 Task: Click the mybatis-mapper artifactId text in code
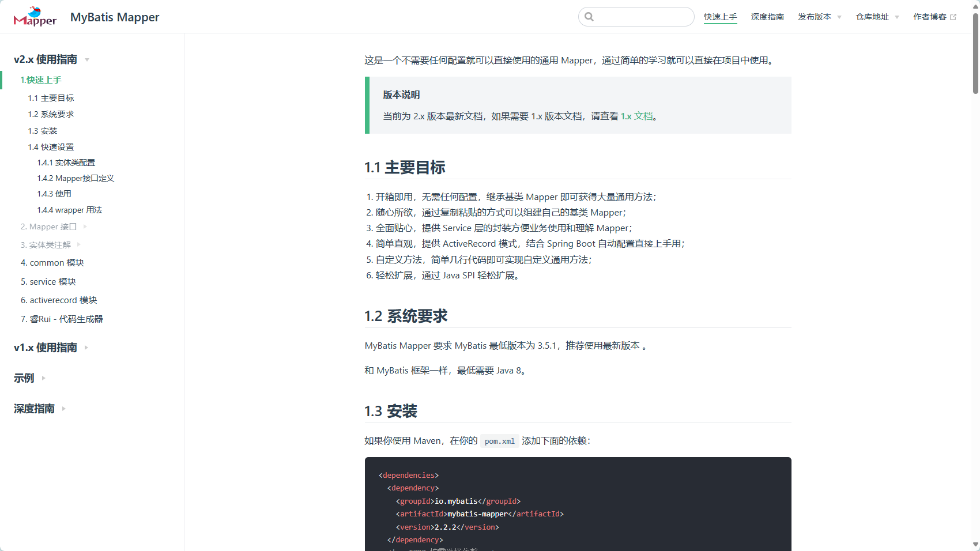[x=477, y=514]
